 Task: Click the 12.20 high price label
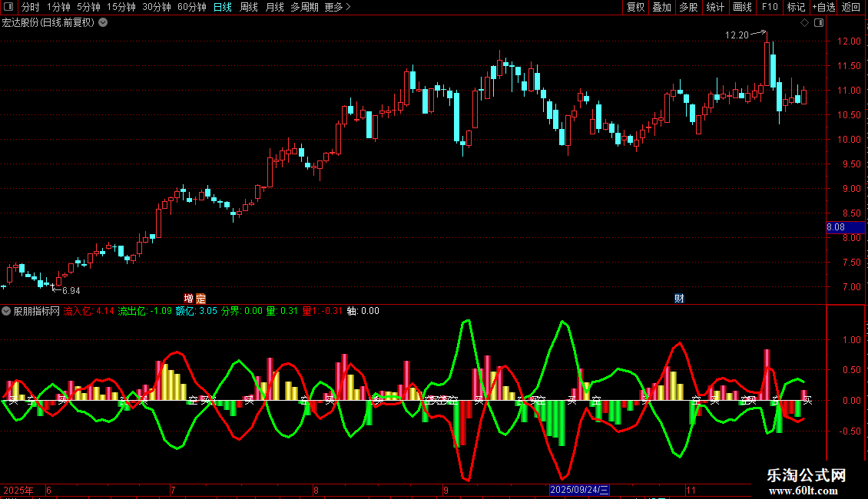[737, 35]
